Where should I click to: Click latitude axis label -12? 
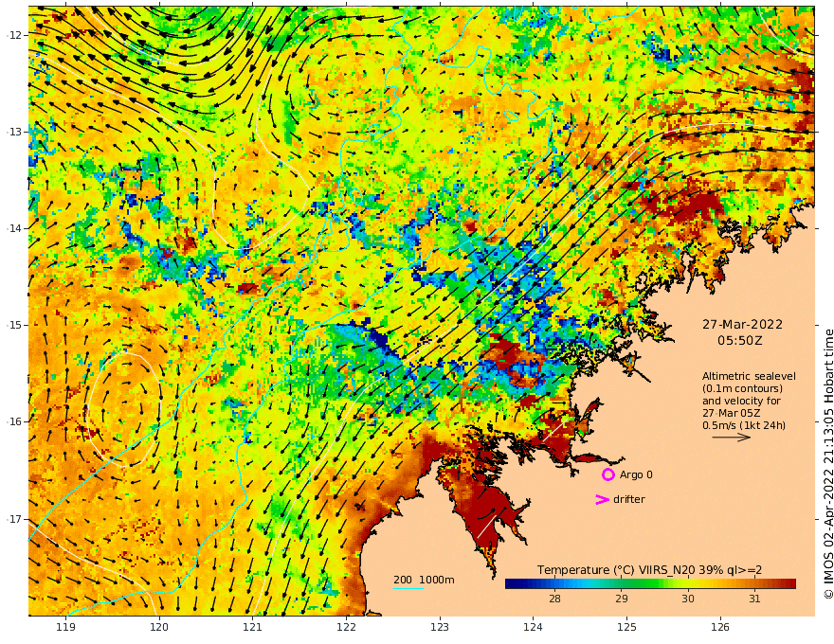click(x=13, y=35)
